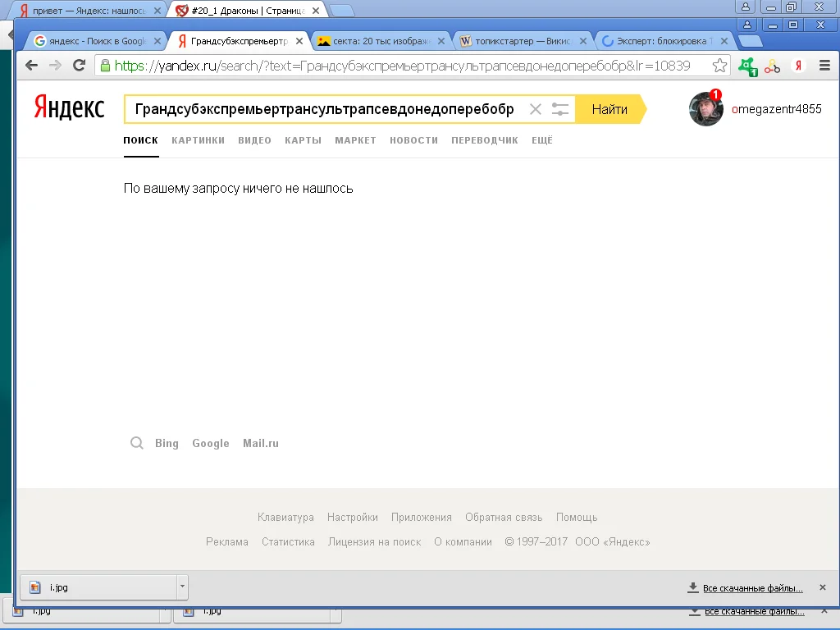
Task: Open the i.jpg download item
Action: point(98,587)
